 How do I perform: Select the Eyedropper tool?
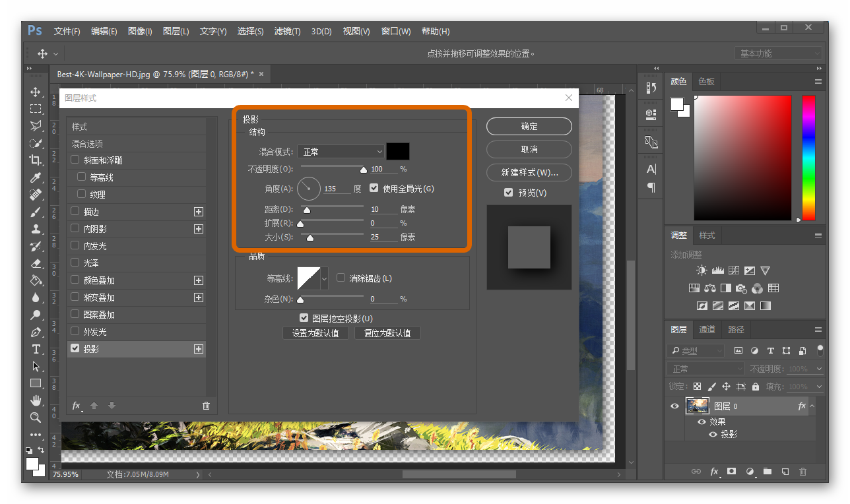pyautogui.click(x=36, y=177)
